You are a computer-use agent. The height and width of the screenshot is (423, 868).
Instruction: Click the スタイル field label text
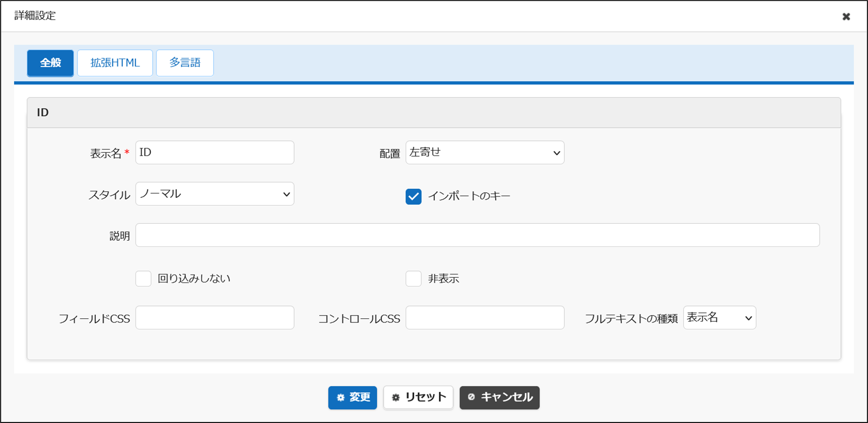click(109, 195)
